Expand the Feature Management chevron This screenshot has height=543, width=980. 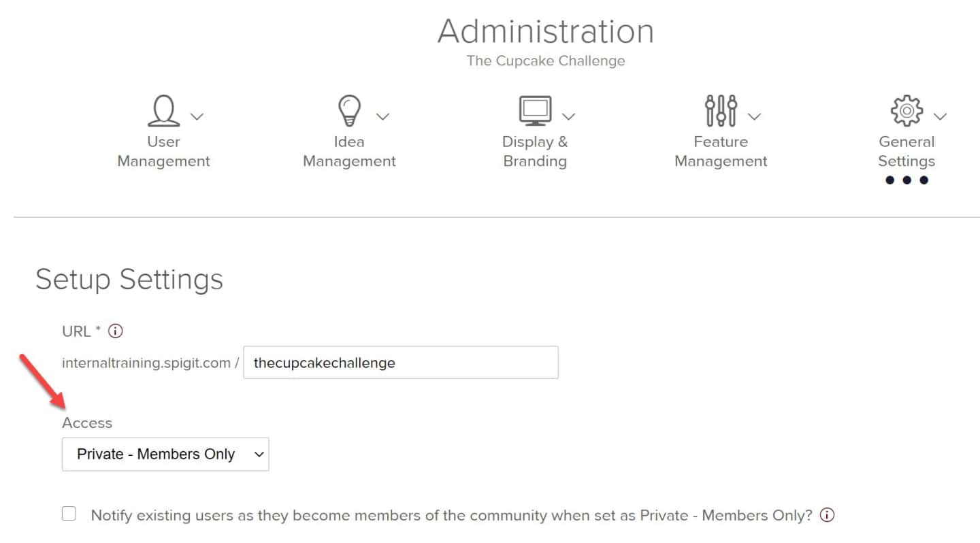[754, 116]
